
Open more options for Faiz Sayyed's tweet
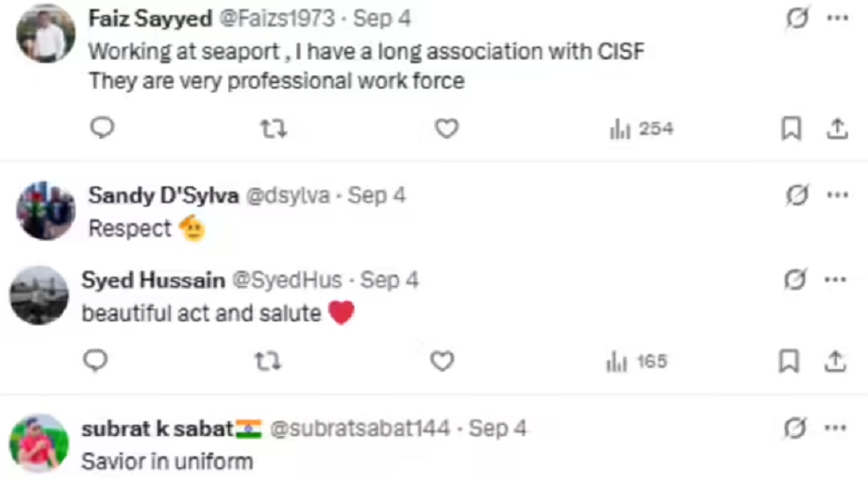pos(837,19)
